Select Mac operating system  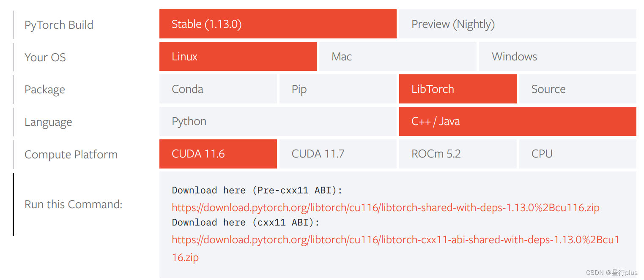tap(397, 56)
